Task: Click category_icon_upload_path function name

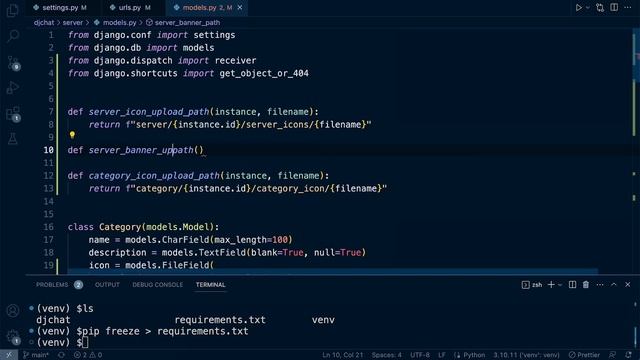Action: click(154, 176)
